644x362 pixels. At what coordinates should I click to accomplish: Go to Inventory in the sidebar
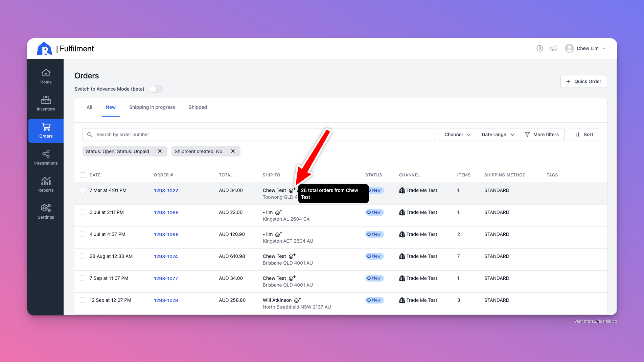(x=46, y=103)
